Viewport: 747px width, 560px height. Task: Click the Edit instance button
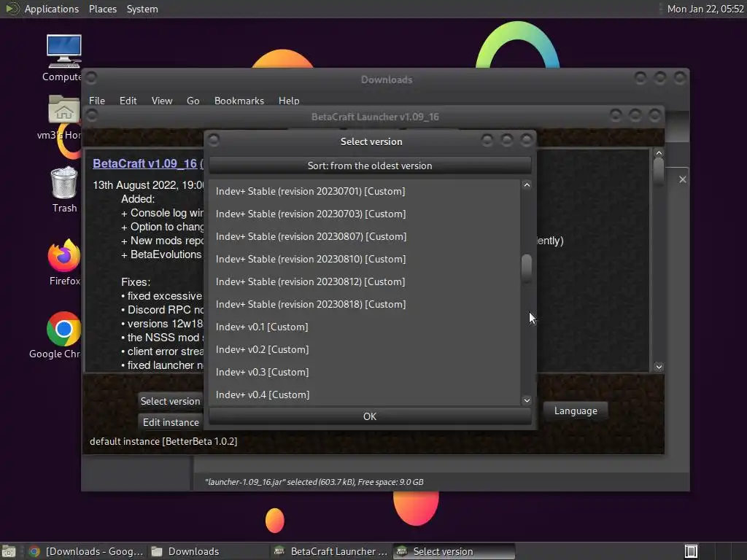point(170,422)
